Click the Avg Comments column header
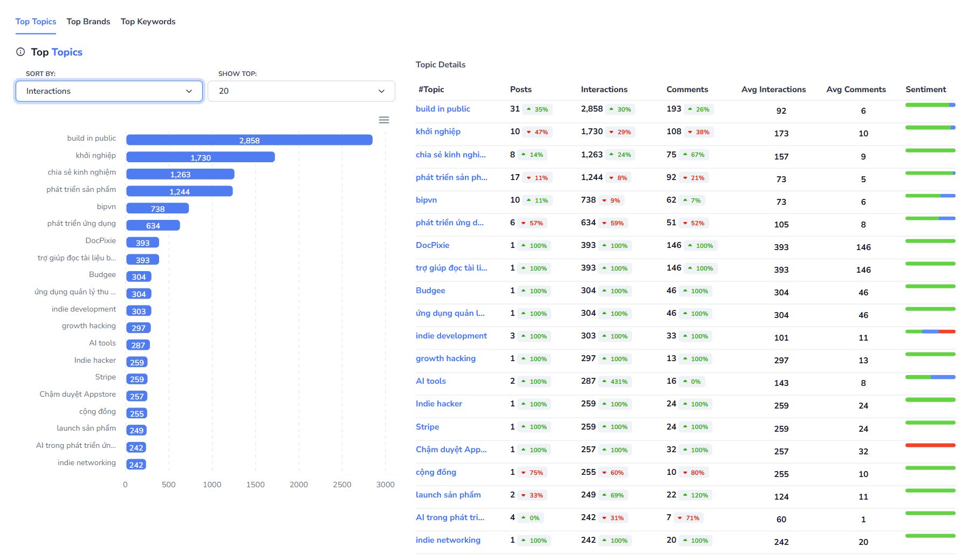Image resolution: width=968 pixels, height=560 pixels. click(856, 89)
